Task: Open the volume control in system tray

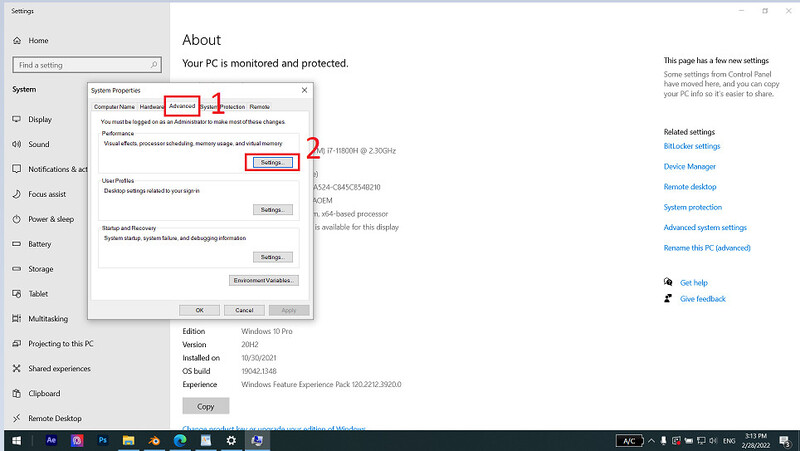Action: [713, 441]
